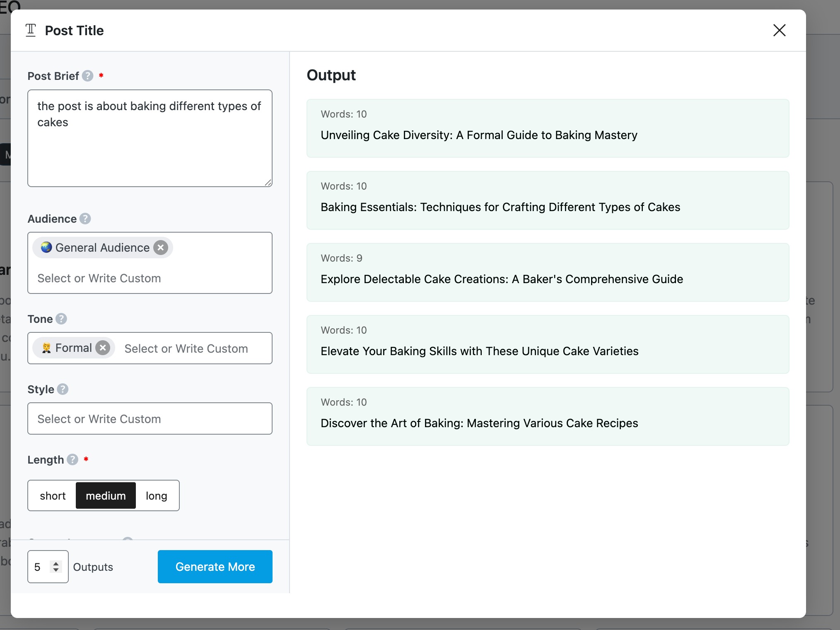Open the Tone selection dropdown field
The height and width of the screenshot is (630, 840).
[191, 349]
